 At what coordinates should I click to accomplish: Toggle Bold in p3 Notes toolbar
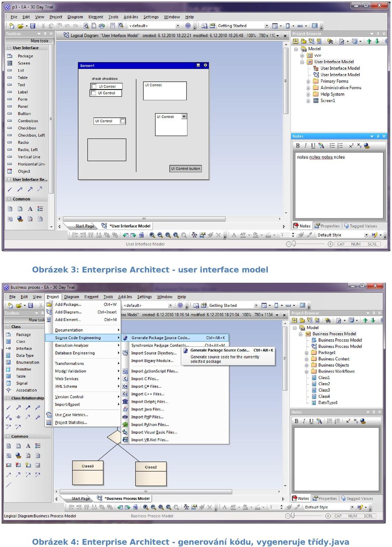(x=298, y=146)
